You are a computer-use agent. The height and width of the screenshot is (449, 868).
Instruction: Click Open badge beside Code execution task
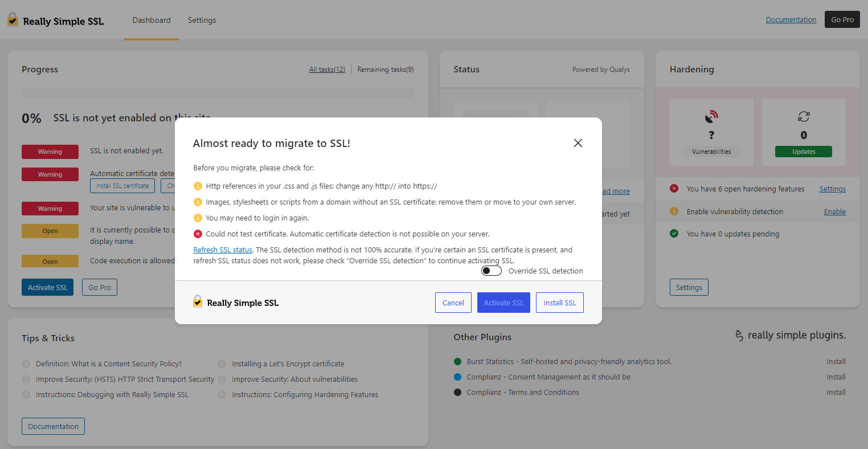click(x=50, y=262)
